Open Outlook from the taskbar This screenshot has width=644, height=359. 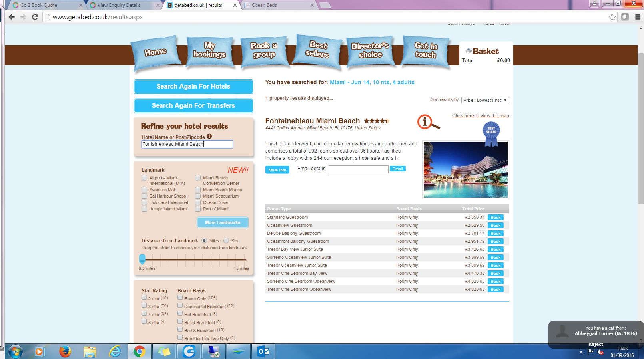pos(263,351)
